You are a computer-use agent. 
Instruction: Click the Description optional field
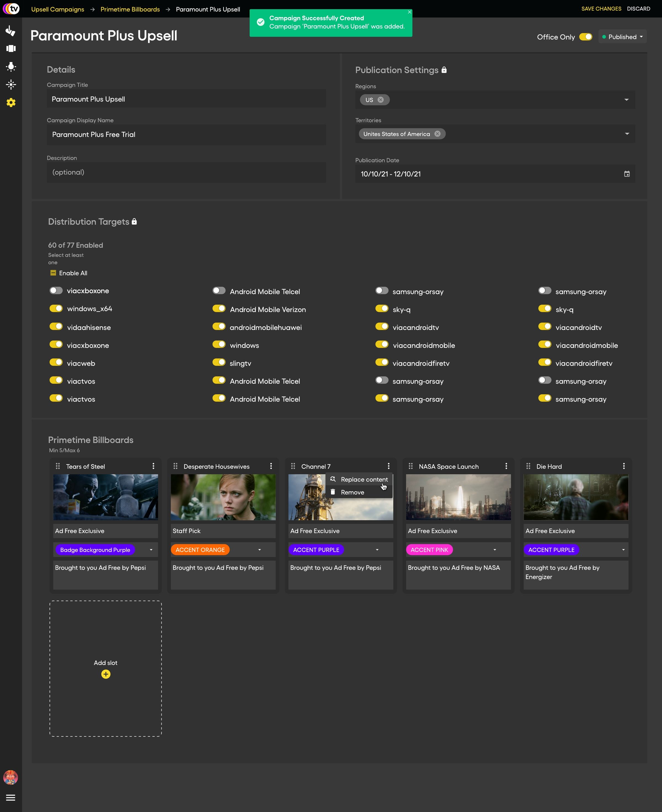(x=186, y=172)
